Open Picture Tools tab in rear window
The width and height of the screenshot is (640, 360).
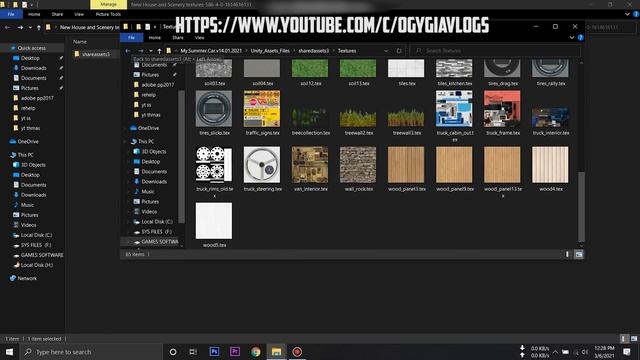[108, 14]
